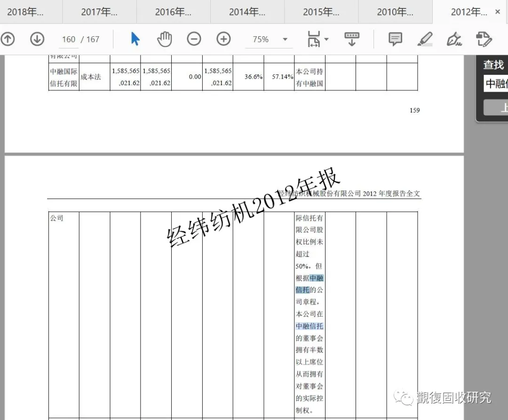This screenshot has height=420, width=508.
Task: Click the total page count 167
Action: pos(93,40)
